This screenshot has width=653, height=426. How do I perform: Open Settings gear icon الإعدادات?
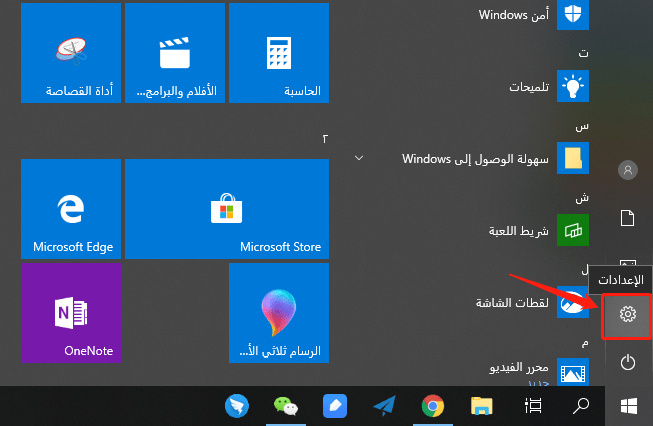628,314
